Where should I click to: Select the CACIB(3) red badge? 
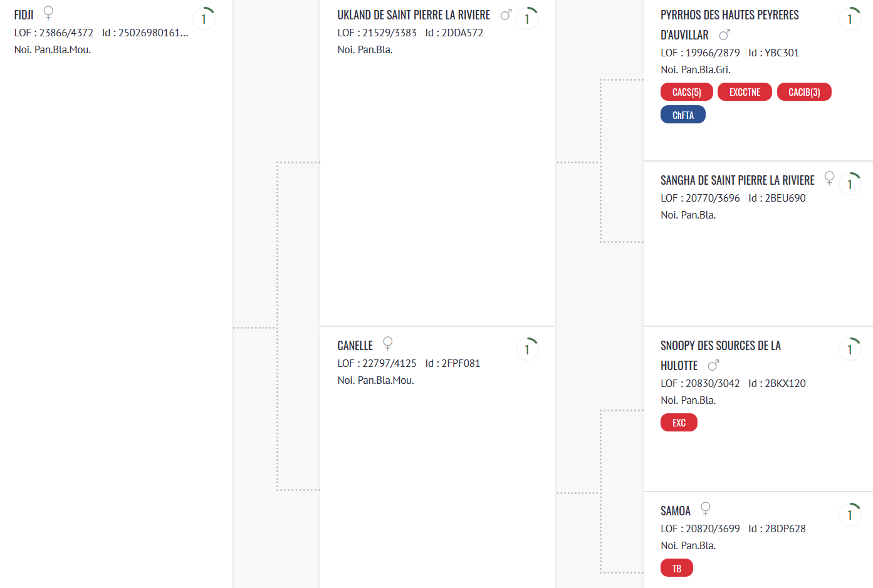pyautogui.click(x=804, y=92)
